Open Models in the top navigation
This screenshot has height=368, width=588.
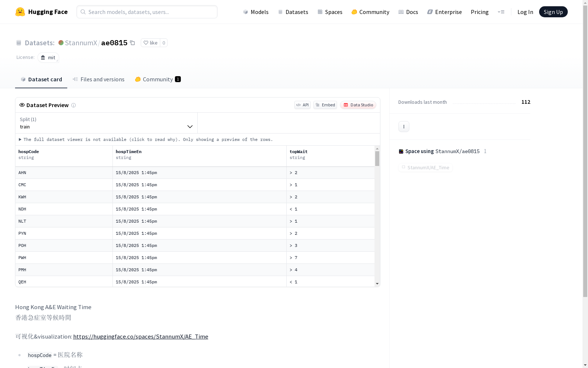click(256, 12)
